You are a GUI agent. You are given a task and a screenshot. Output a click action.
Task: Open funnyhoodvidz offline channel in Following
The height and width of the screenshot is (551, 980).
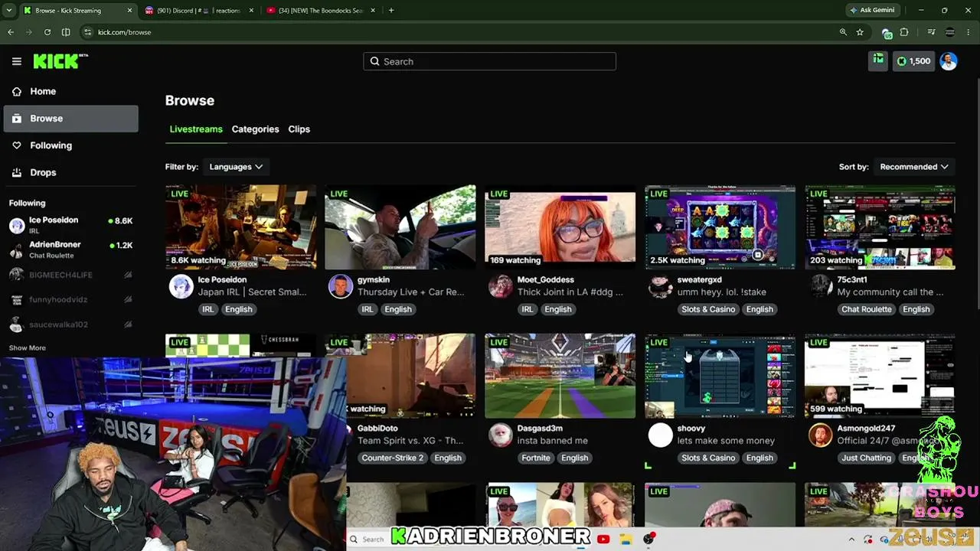(70, 299)
